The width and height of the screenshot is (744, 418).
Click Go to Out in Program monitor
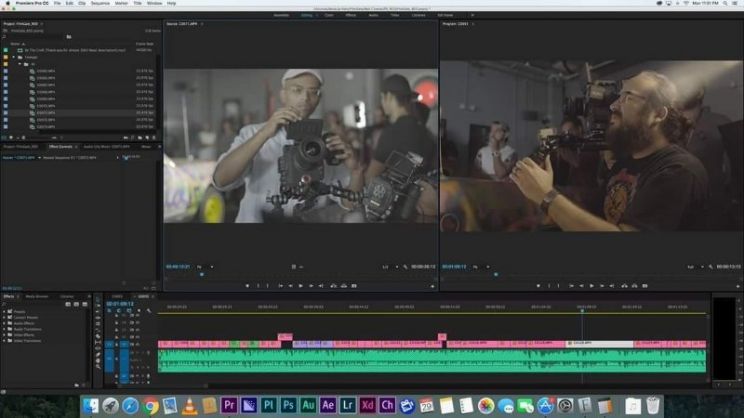[612, 286]
